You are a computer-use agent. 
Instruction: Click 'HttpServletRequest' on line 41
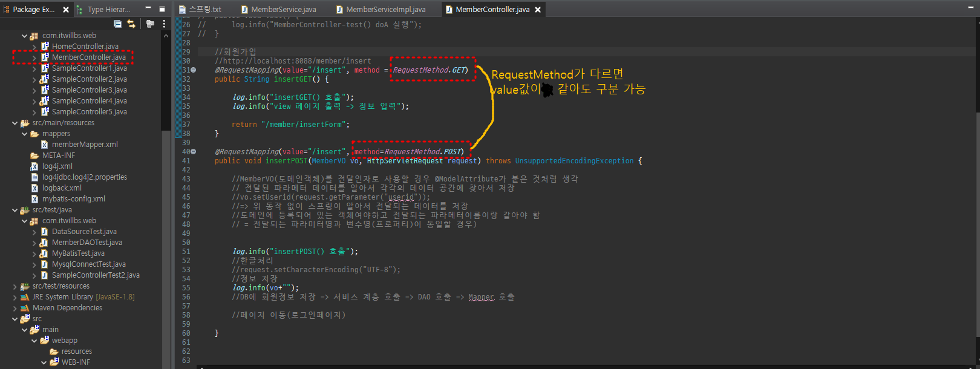405,161
